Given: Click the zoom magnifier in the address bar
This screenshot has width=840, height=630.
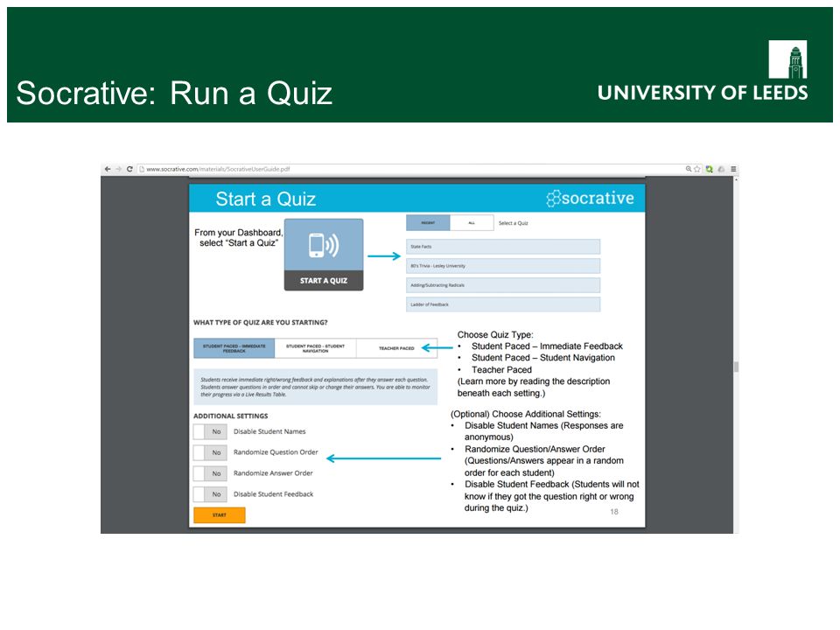Looking at the screenshot, I should 689,169.
